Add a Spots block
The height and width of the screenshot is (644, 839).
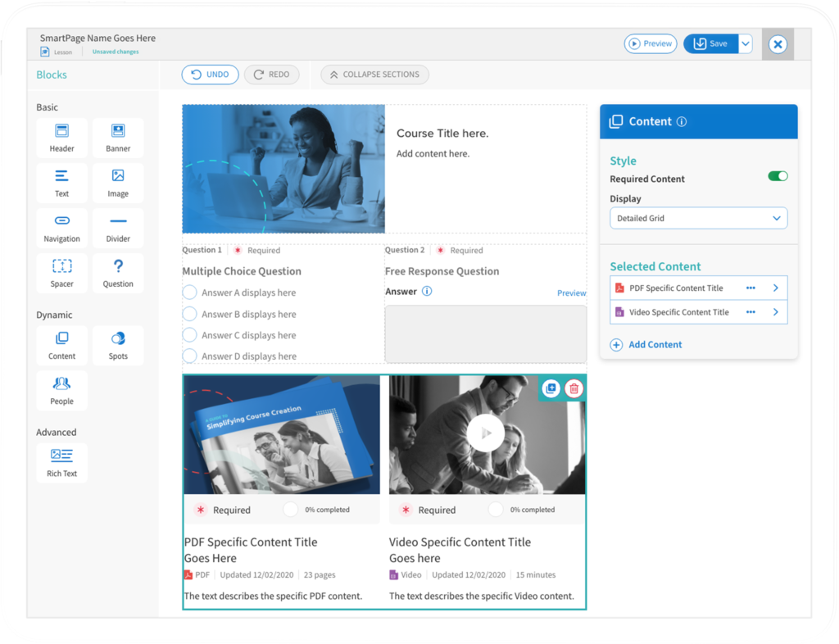118,345
